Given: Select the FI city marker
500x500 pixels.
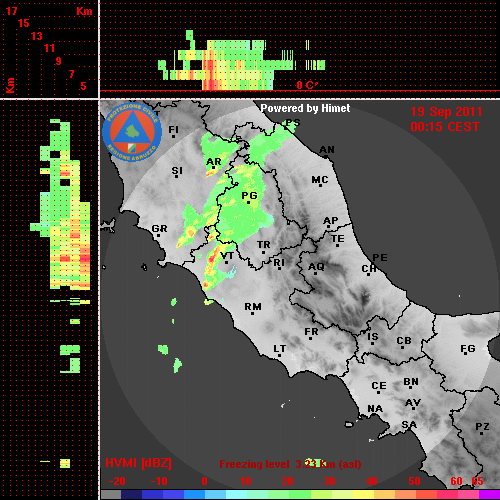Looking at the screenshot, I should (x=173, y=136).
